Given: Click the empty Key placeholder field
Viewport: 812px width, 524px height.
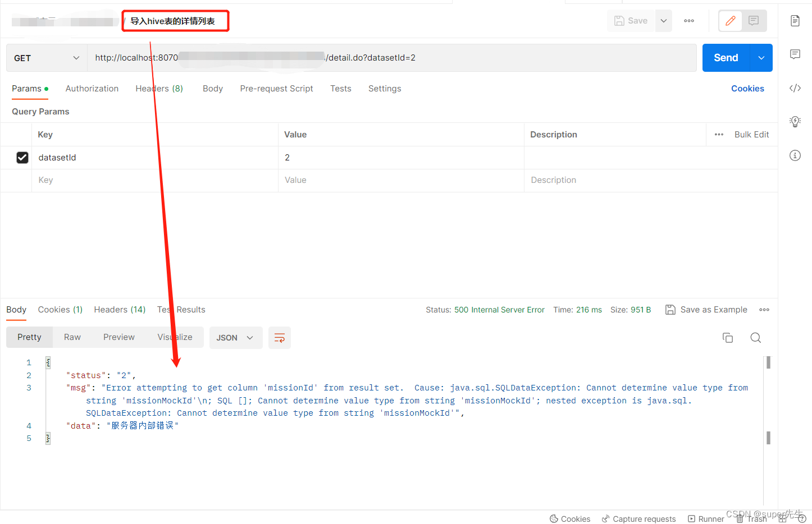Looking at the screenshot, I should (155, 180).
